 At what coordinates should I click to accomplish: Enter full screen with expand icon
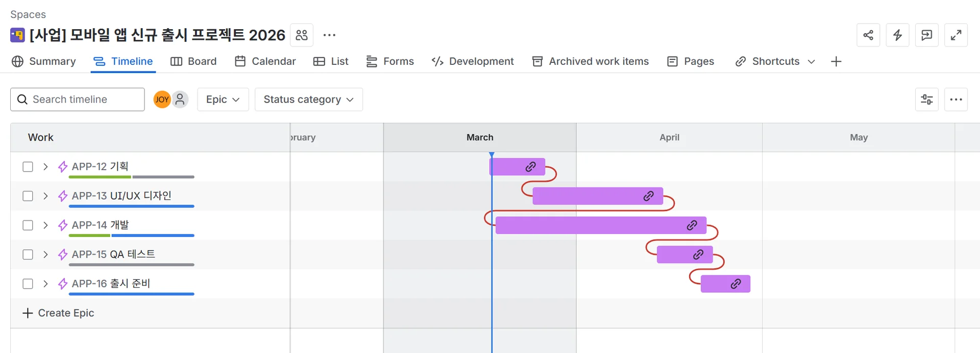coord(955,35)
